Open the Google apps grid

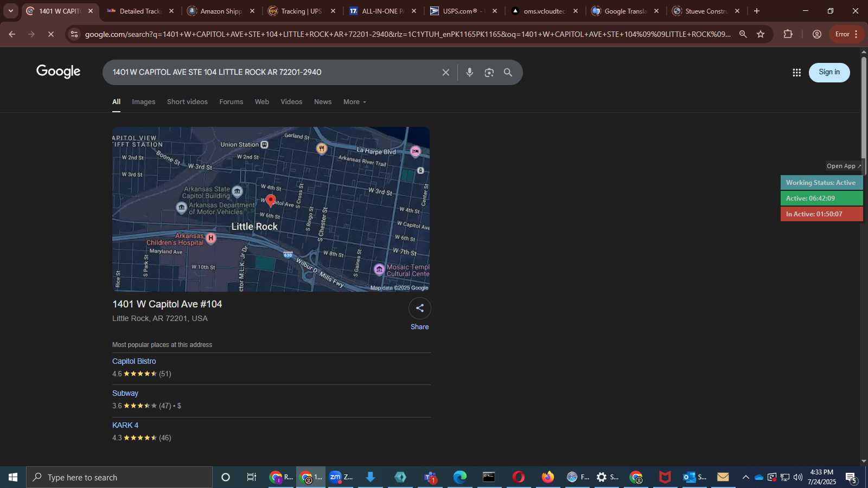(x=796, y=72)
